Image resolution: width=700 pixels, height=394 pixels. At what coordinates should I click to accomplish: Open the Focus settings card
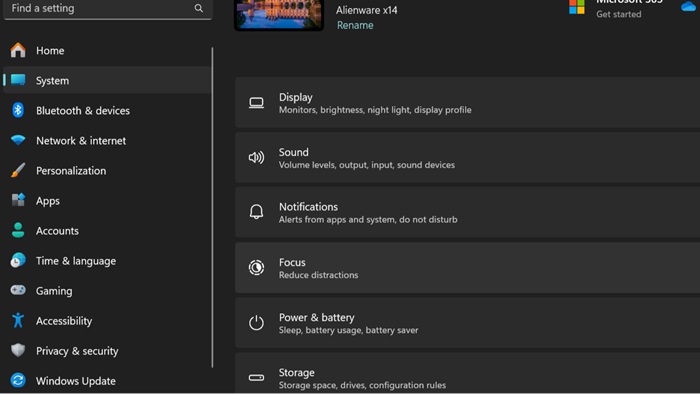coord(467,268)
